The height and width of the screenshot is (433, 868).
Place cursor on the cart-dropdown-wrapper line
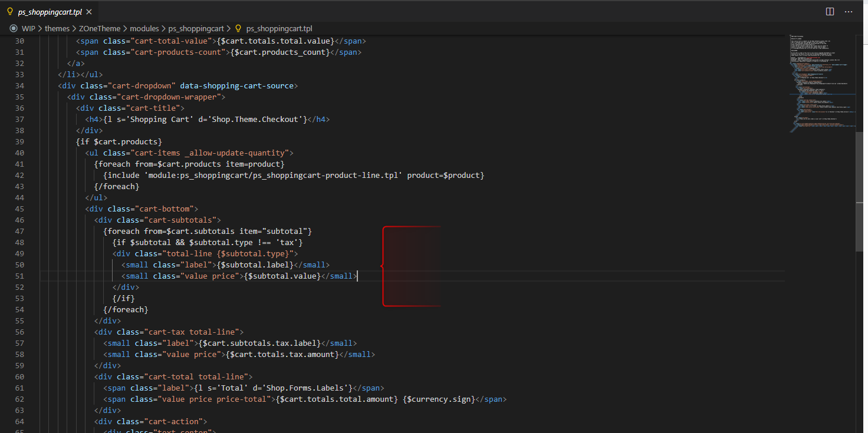[146, 97]
